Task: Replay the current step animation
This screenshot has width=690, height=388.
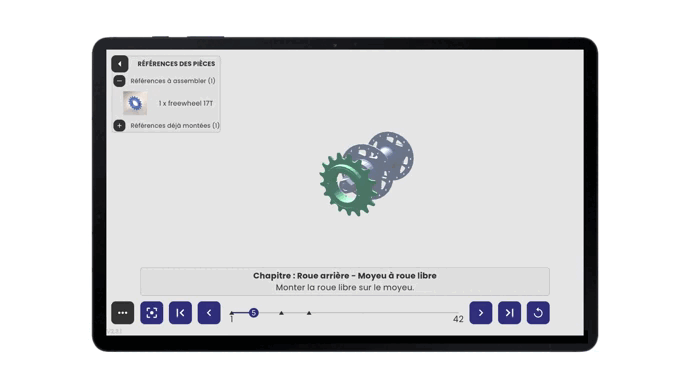Action: coord(538,313)
